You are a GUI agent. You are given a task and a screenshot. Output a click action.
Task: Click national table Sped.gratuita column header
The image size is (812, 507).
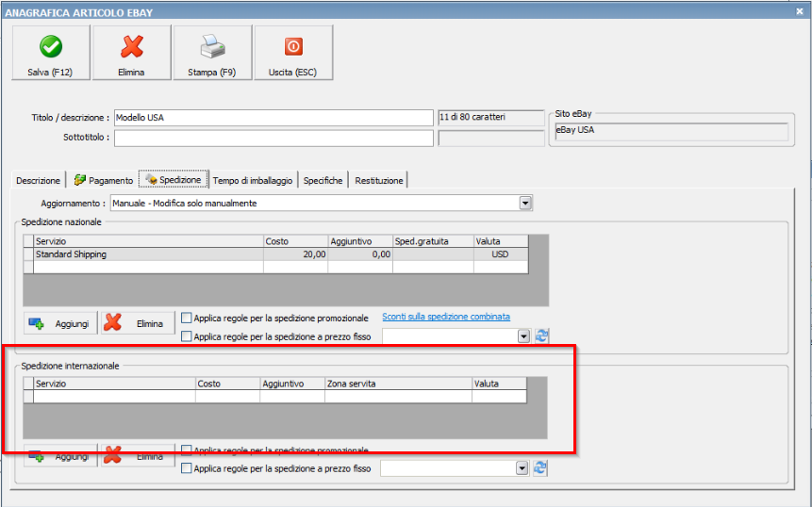tap(433, 241)
